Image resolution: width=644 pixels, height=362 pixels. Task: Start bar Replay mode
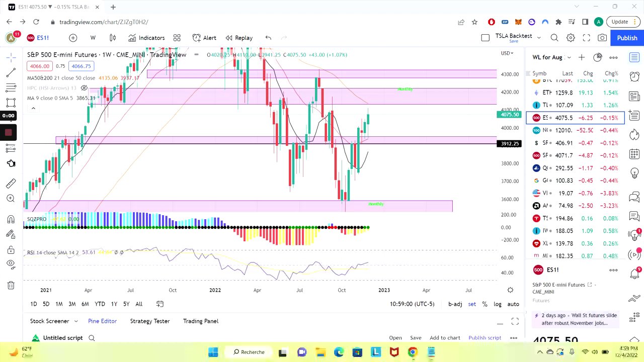pyautogui.click(x=239, y=38)
